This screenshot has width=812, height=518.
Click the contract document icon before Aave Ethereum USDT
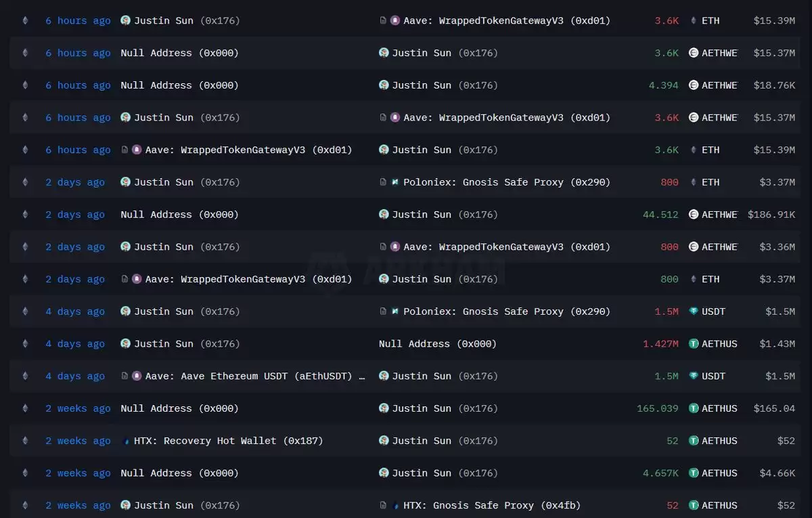click(125, 376)
